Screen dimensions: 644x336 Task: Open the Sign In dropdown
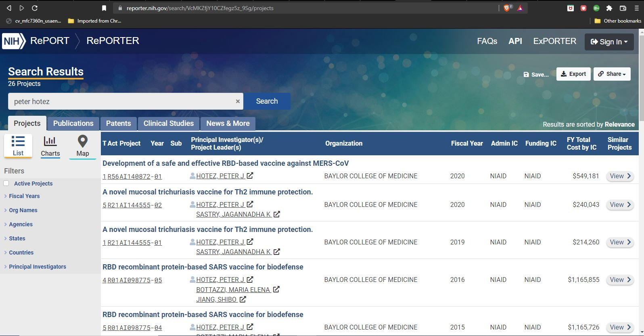point(609,42)
